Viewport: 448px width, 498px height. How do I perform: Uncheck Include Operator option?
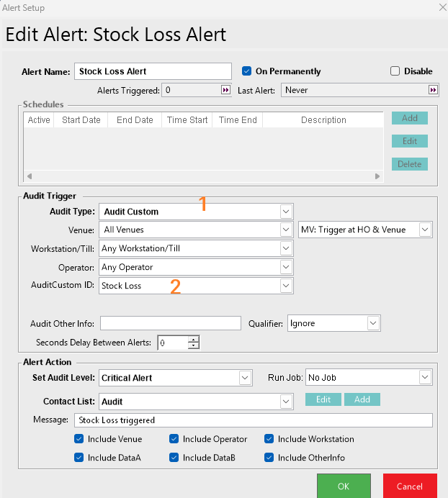pos(174,439)
